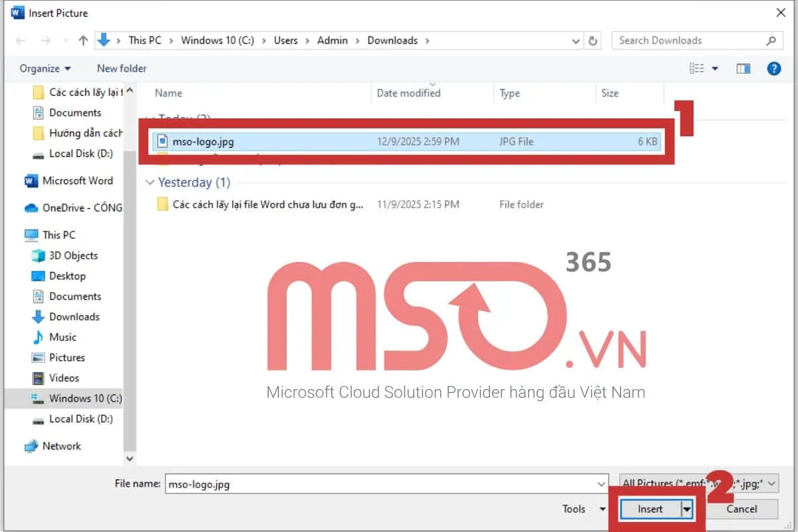Expand the address bar history dropdown
Image resolution: width=798 pixels, height=532 pixels.
[x=576, y=41]
